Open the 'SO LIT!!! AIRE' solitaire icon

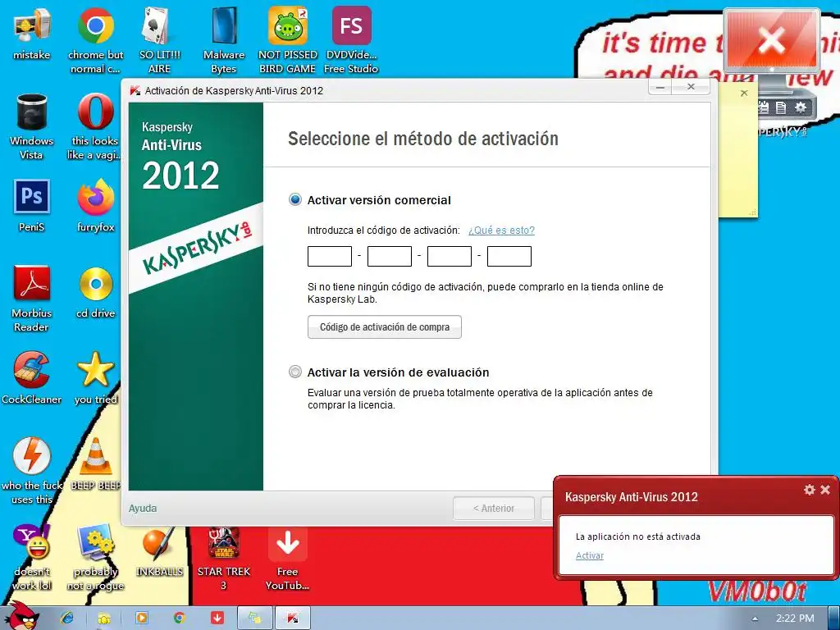[x=159, y=40]
